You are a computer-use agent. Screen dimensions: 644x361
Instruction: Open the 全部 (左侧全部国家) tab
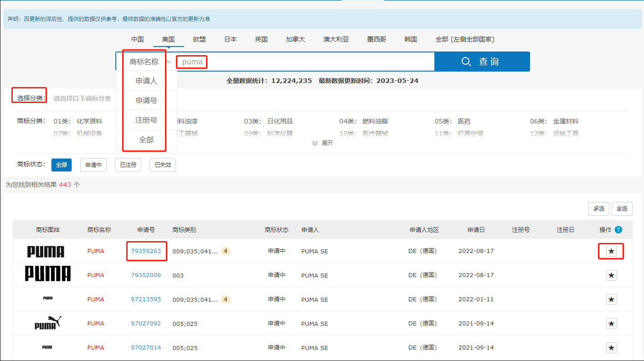tap(465, 39)
